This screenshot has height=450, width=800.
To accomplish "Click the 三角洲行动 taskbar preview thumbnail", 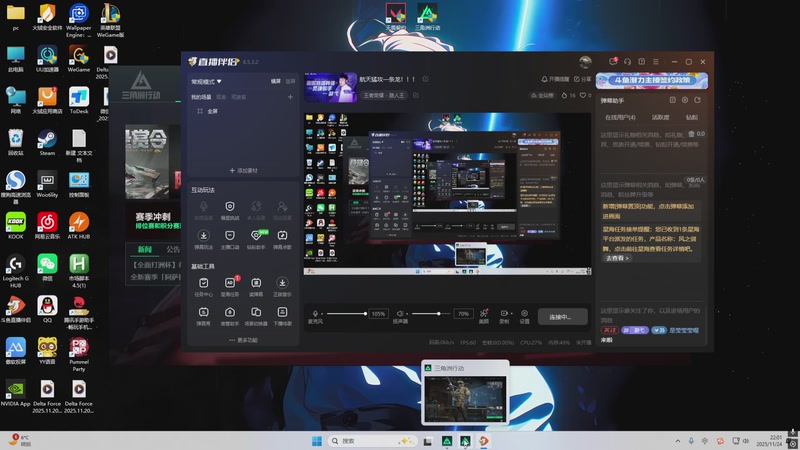I will coord(465,398).
